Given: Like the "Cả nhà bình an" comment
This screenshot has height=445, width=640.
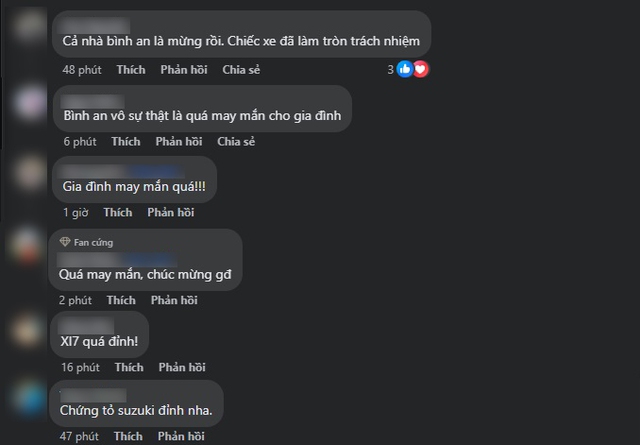Looking at the screenshot, I should pos(130,70).
